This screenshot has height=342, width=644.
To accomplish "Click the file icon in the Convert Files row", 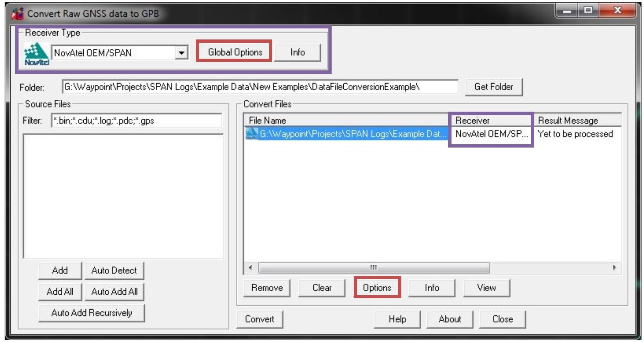I will click(x=252, y=134).
